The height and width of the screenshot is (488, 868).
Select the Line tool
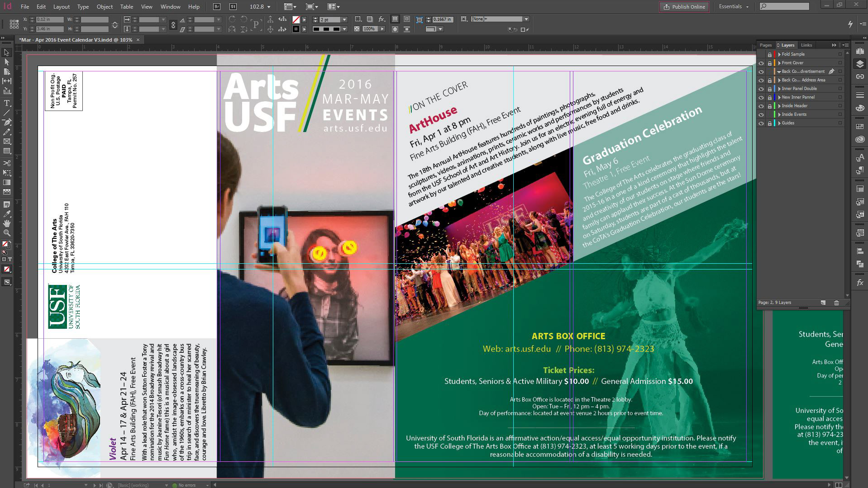pos(6,113)
